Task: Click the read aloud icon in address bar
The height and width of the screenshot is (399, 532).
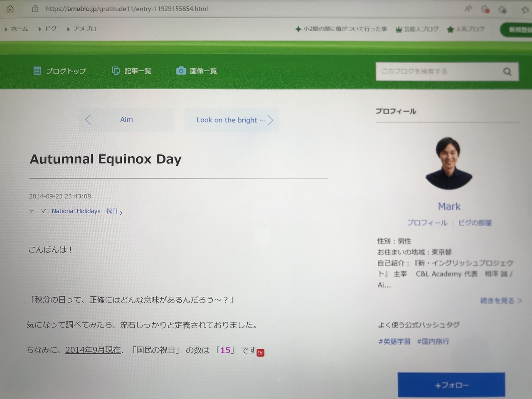Action: (x=468, y=9)
